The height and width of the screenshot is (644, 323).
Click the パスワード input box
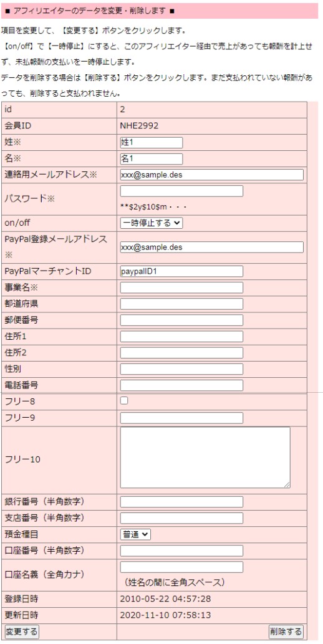(181, 191)
